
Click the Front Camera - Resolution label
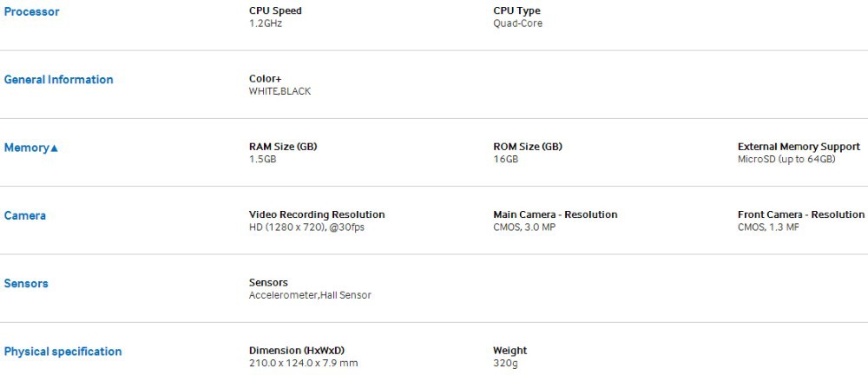tap(801, 214)
